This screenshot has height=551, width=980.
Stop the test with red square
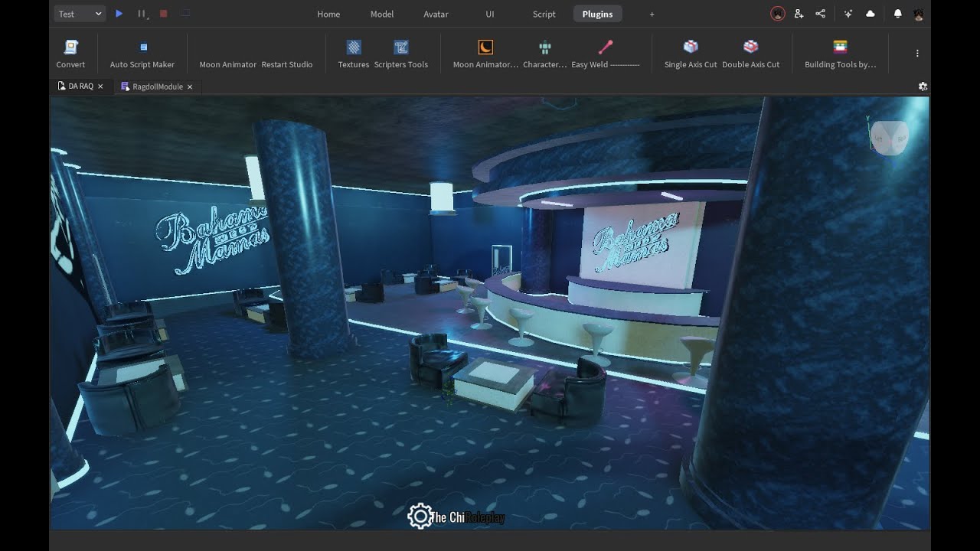(x=163, y=14)
